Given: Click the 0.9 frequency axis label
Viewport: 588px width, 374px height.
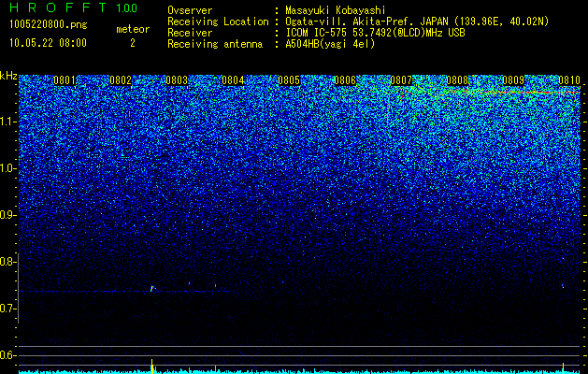Looking at the screenshot, I should 8,215.
